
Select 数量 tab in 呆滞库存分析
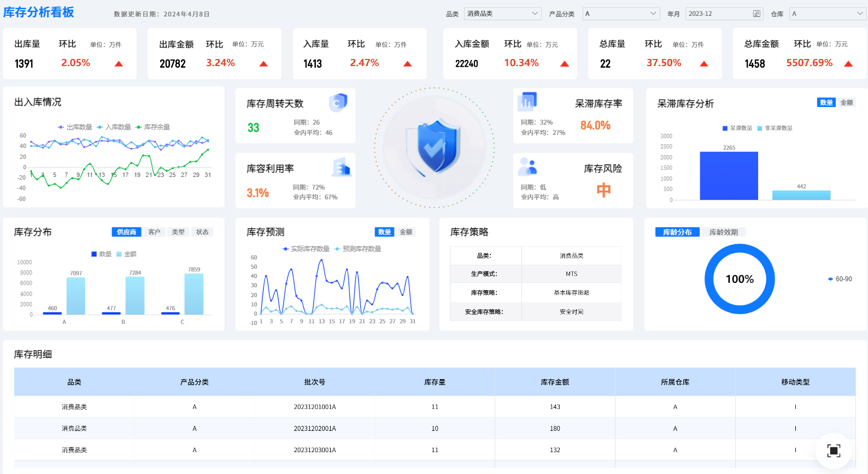(826, 103)
